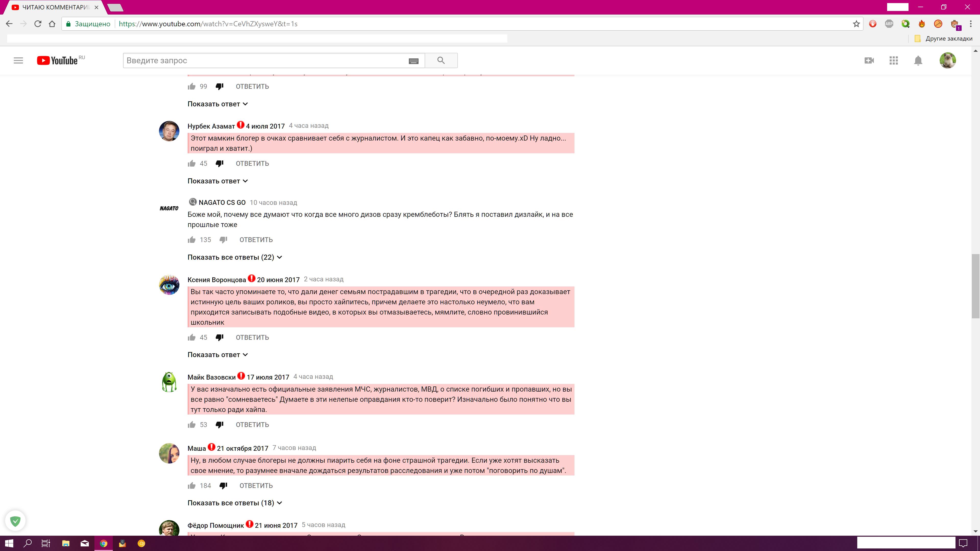980x551 pixels.
Task: Open account avatar menu
Action: click(x=948, y=60)
